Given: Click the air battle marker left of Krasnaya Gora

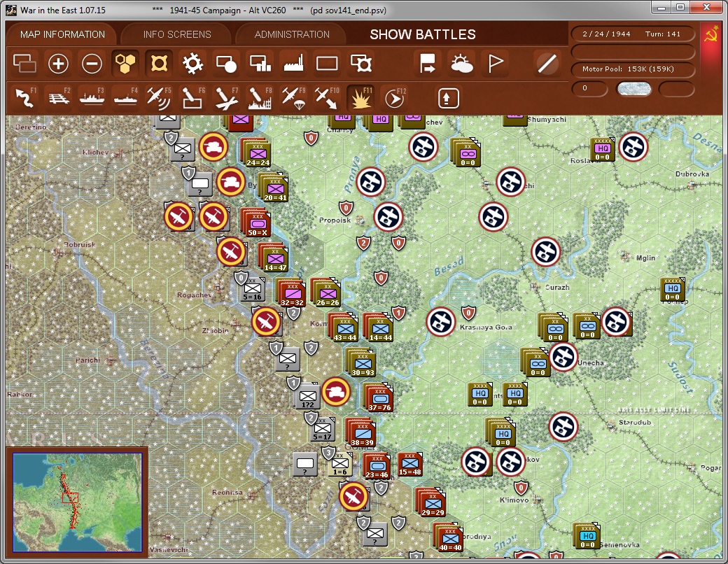Looking at the screenshot, I should click(440, 322).
